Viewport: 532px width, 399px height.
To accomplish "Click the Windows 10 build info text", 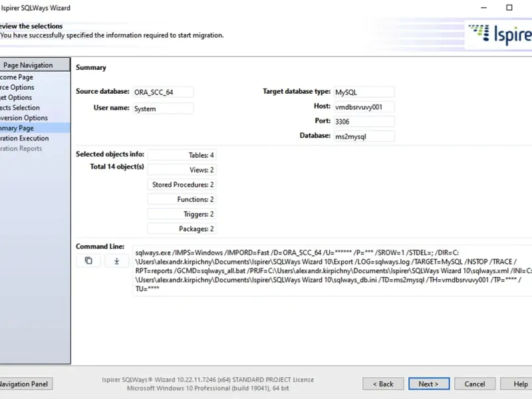I will (208, 388).
